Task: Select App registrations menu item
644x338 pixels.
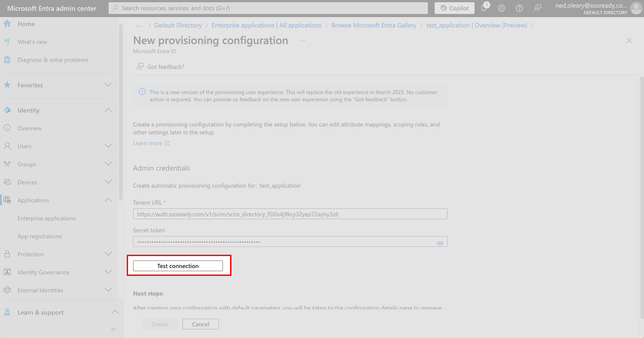Action: click(40, 236)
